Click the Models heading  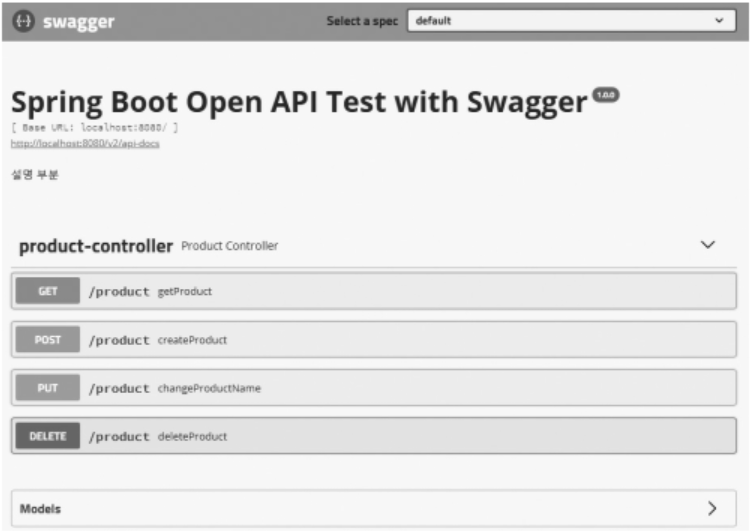[40, 508]
